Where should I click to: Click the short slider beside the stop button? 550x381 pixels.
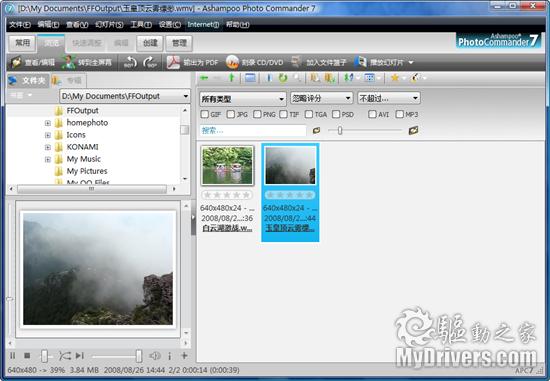point(44,356)
